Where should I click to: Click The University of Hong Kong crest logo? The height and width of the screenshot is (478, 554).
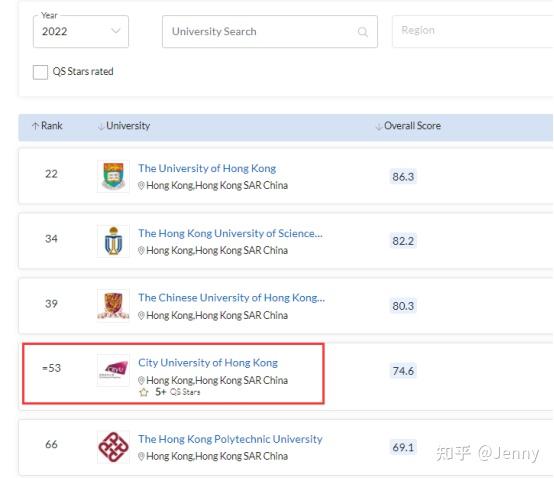point(113,176)
